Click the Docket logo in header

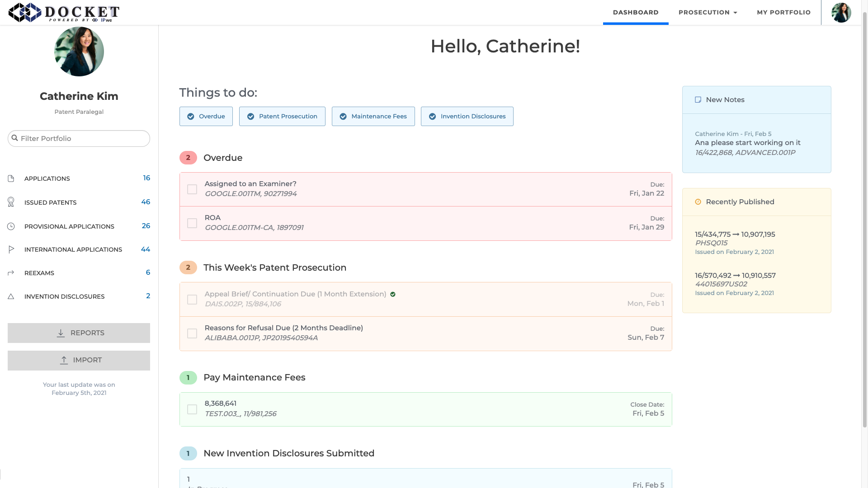click(64, 12)
